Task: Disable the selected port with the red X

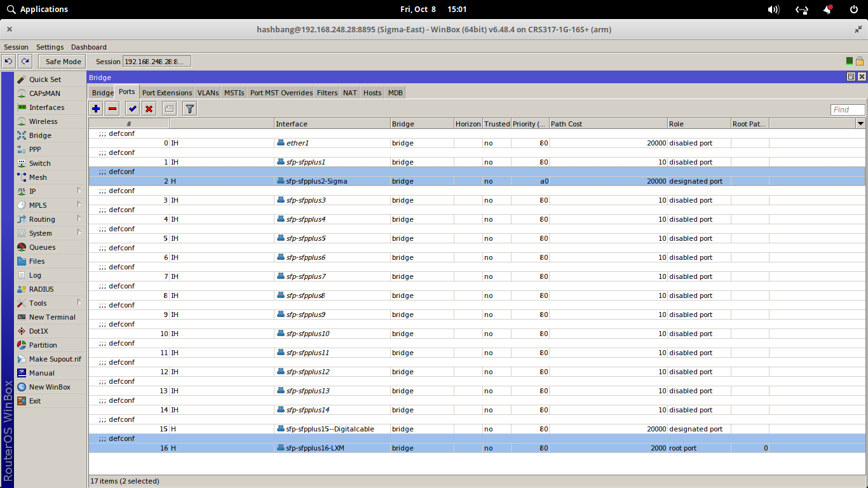Action: (x=150, y=109)
